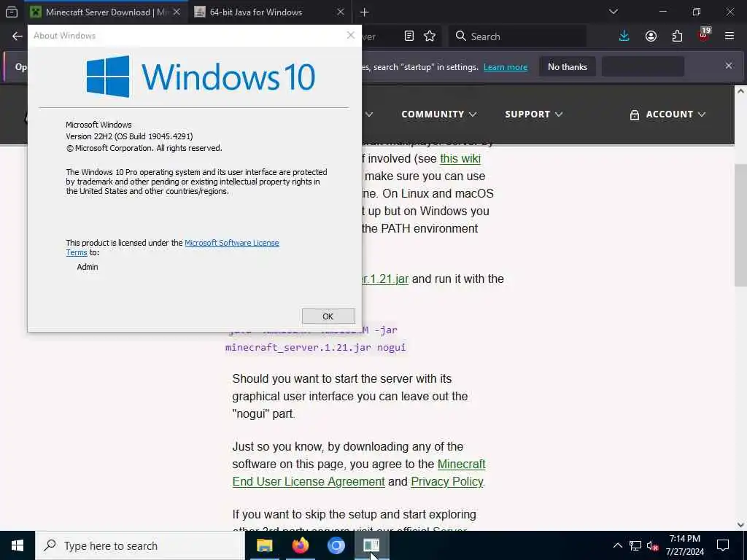Focus the Firefox Search box
The height and width of the screenshot is (560, 747).
point(517,36)
